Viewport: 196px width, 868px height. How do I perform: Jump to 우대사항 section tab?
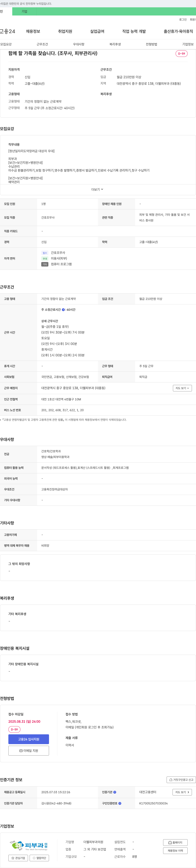79,44
